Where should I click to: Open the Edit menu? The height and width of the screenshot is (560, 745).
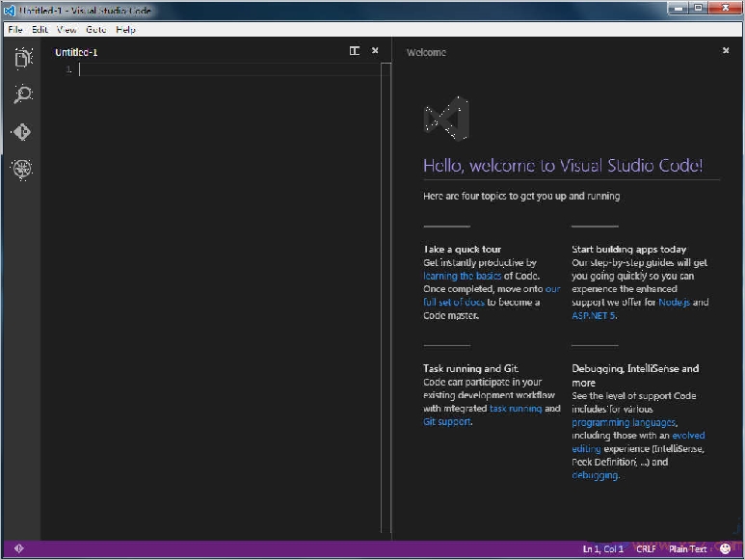(x=40, y=30)
